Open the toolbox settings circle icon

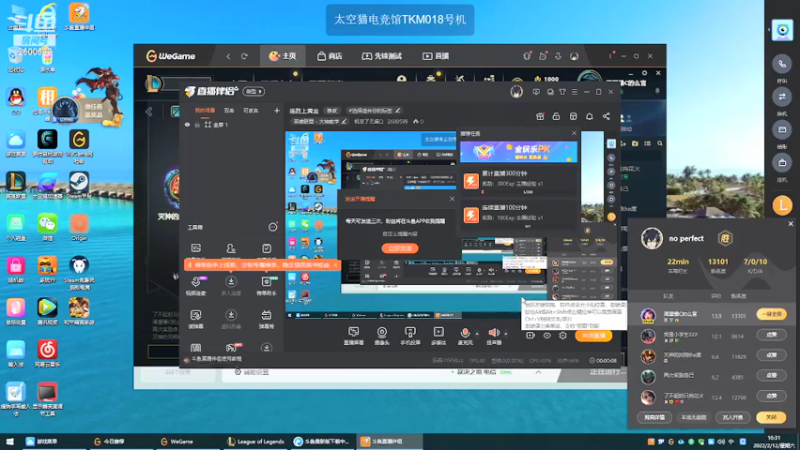point(273,227)
